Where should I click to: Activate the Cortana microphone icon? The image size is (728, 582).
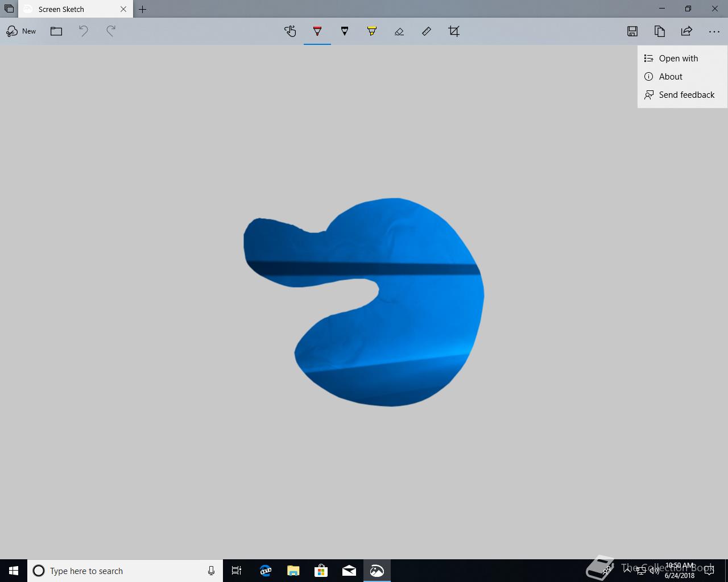[x=211, y=571]
